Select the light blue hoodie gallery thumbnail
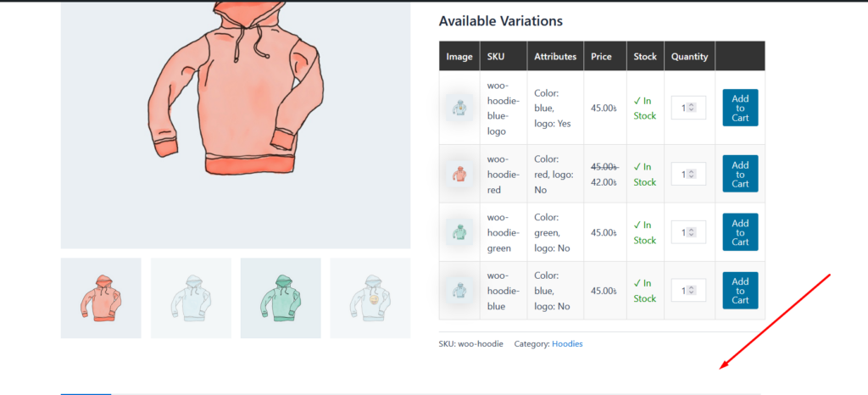Image resolution: width=868 pixels, height=395 pixels. coord(191,298)
